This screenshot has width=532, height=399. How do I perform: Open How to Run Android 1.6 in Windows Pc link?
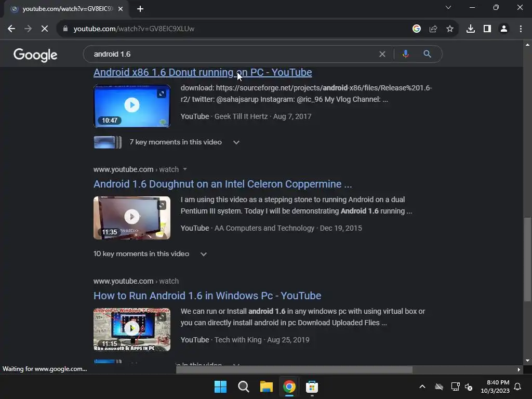[207, 296]
